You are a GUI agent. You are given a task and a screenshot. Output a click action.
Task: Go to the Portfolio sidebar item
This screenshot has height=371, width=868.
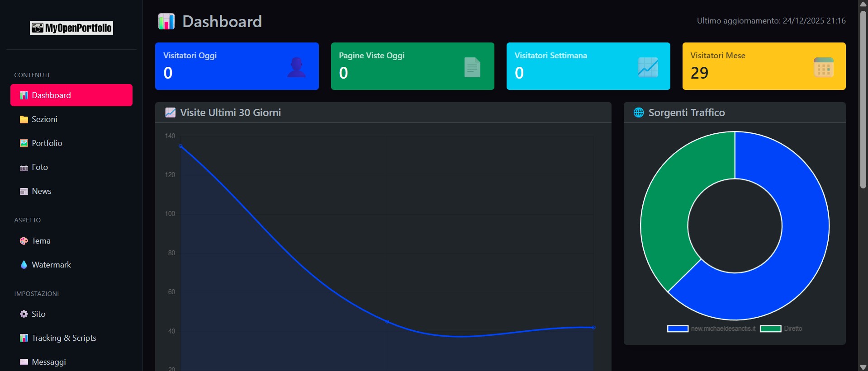[71, 143]
